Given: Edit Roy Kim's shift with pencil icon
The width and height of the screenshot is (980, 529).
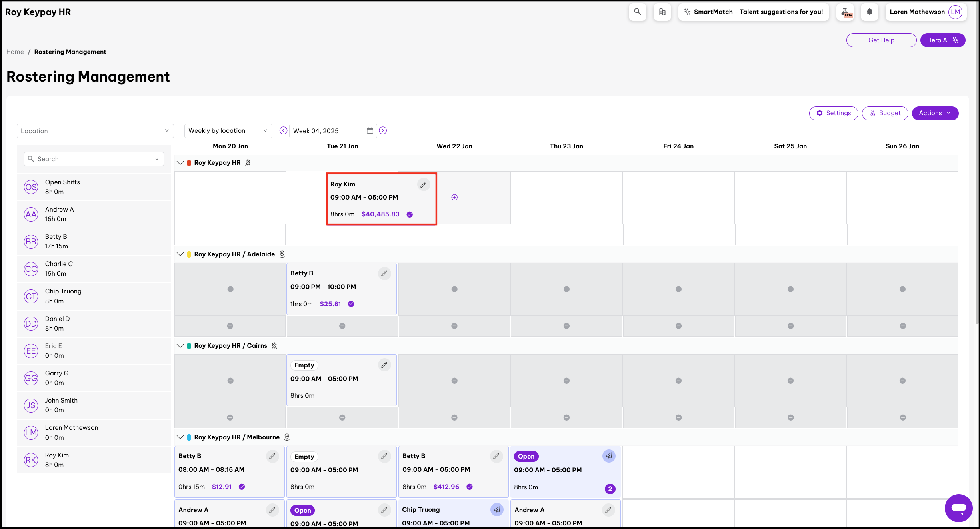Looking at the screenshot, I should click(423, 184).
